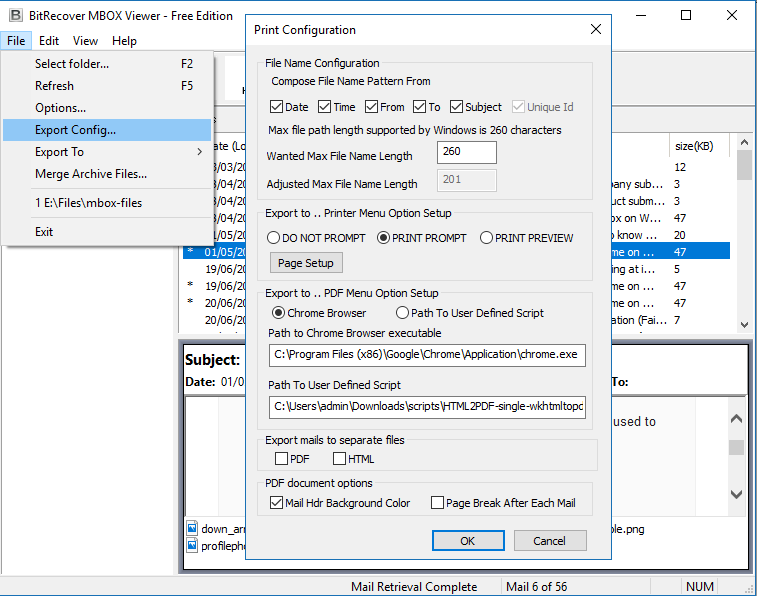Viewport: 757px width, 596px height.
Task: Open the Help menu
Action: (124, 41)
